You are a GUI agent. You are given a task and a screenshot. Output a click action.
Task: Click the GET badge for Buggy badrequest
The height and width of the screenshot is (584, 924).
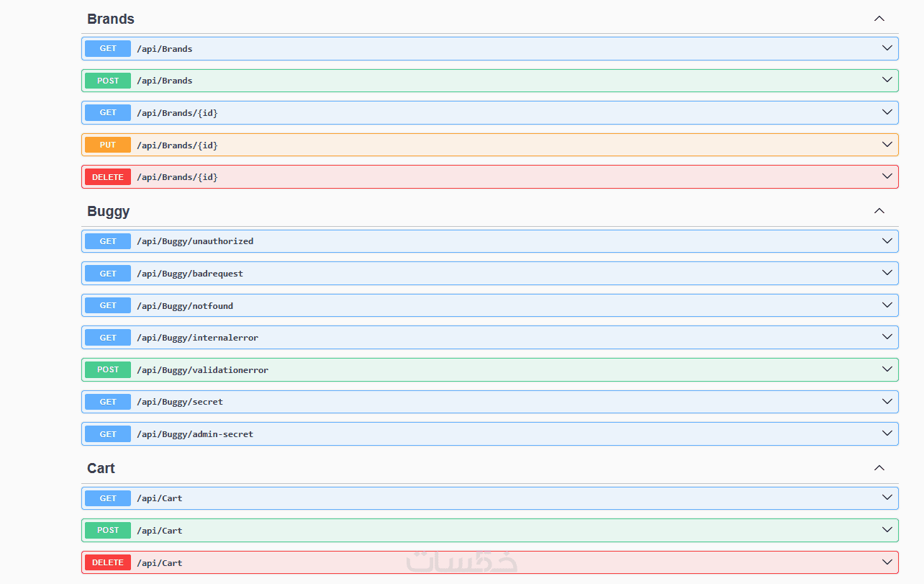click(x=108, y=274)
